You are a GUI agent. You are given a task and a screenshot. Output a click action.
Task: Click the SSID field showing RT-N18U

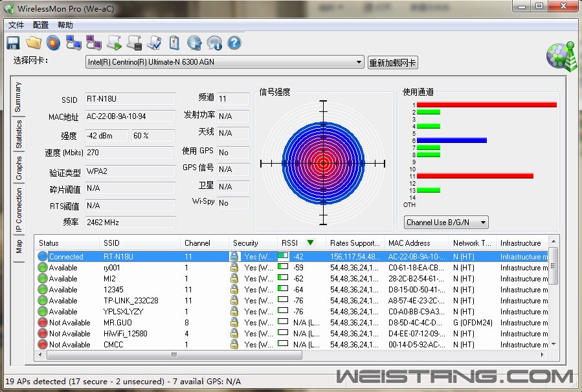coord(130,99)
